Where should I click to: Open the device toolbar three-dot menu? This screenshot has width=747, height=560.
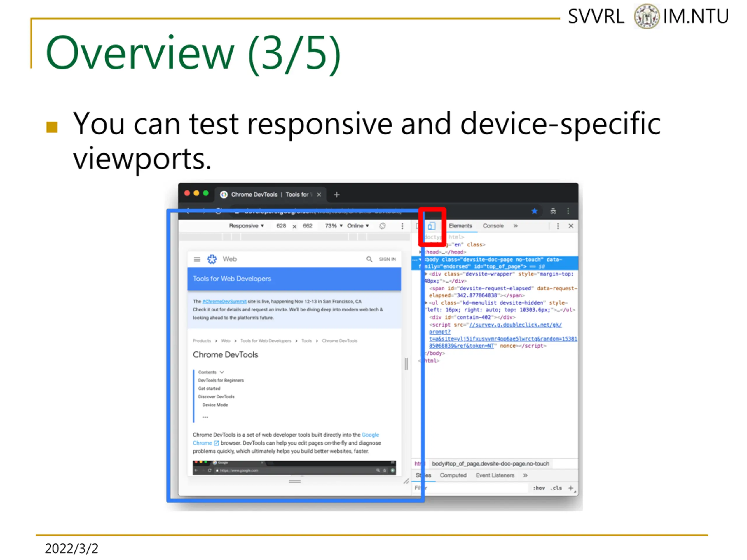[x=402, y=226]
